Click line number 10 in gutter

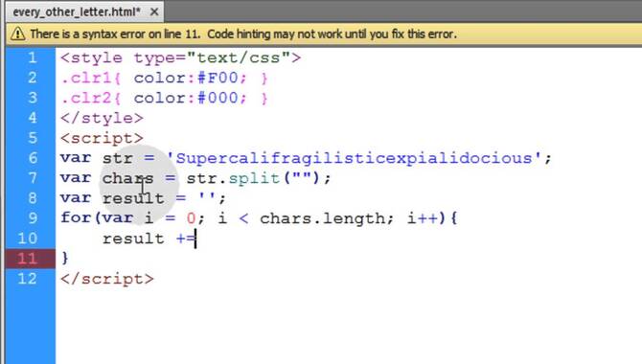pyautogui.click(x=28, y=239)
